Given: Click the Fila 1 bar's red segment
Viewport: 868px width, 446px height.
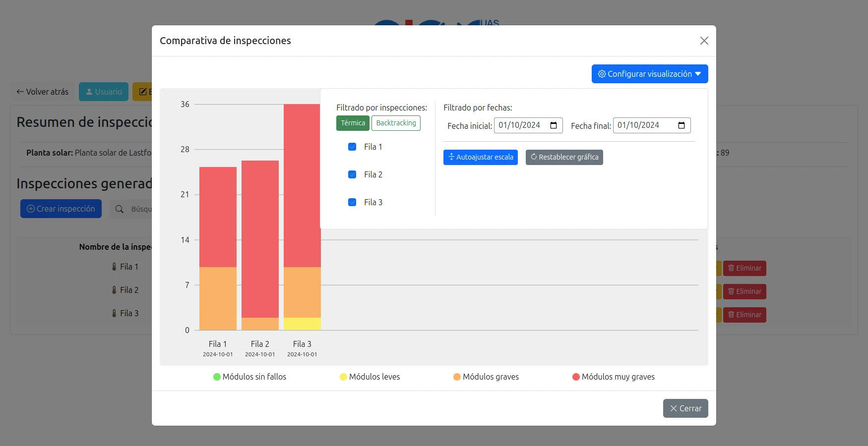Looking at the screenshot, I should [x=218, y=217].
